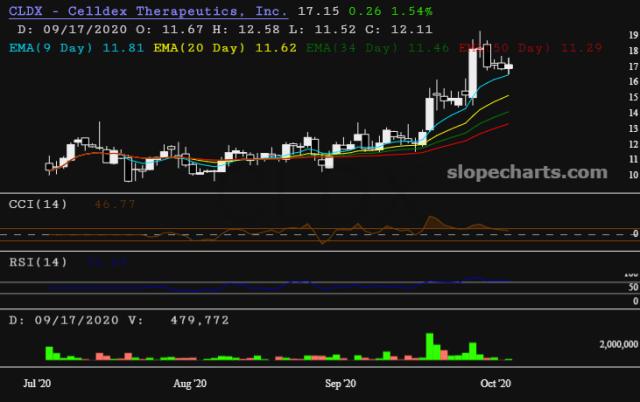The image size is (640, 402).
Task: Click the Sep '20 date axis label
Action: [x=342, y=383]
